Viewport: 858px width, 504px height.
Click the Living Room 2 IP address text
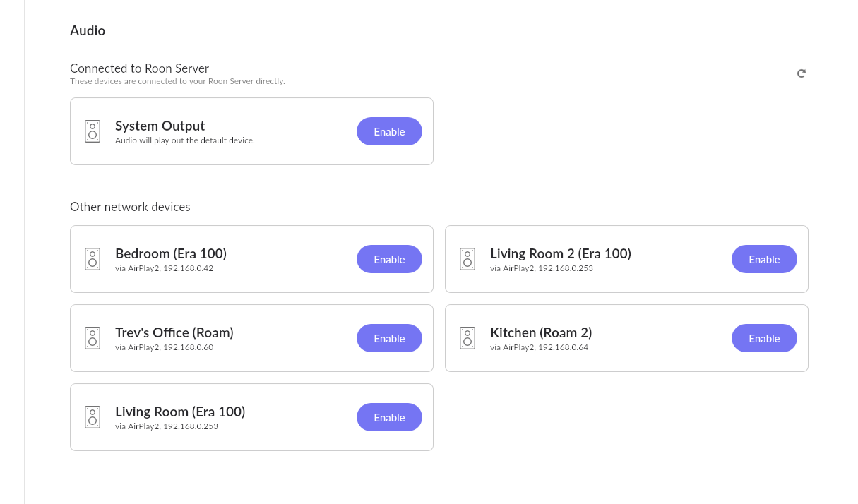pos(566,268)
